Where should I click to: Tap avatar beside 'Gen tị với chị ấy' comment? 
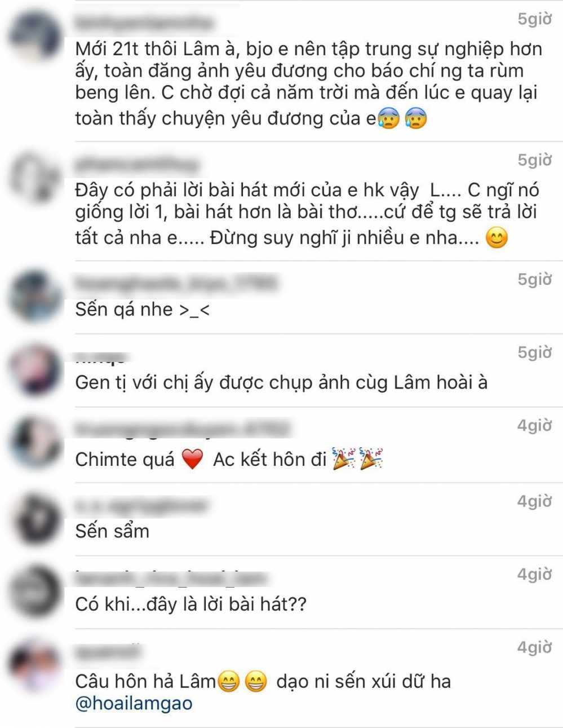pyautogui.click(x=35, y=370)
